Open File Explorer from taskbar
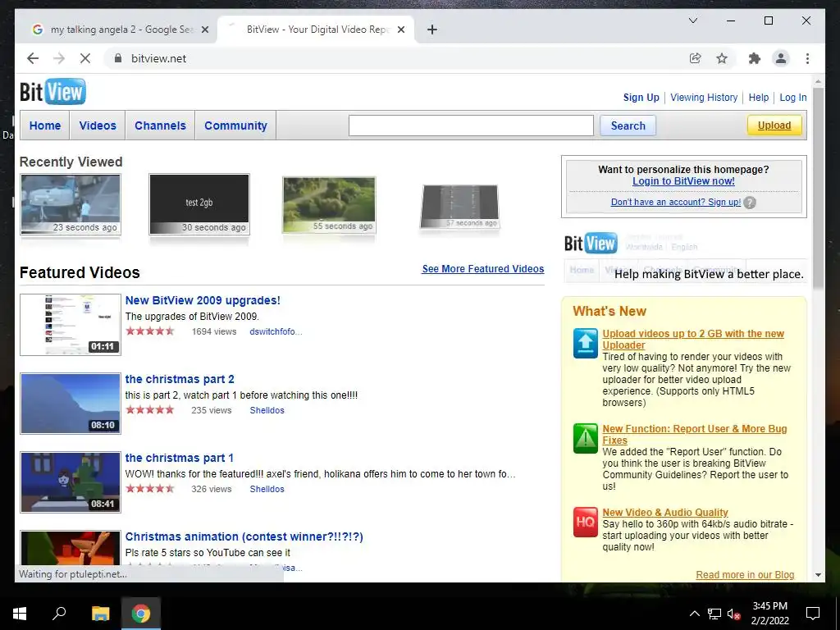 point(100,614)
